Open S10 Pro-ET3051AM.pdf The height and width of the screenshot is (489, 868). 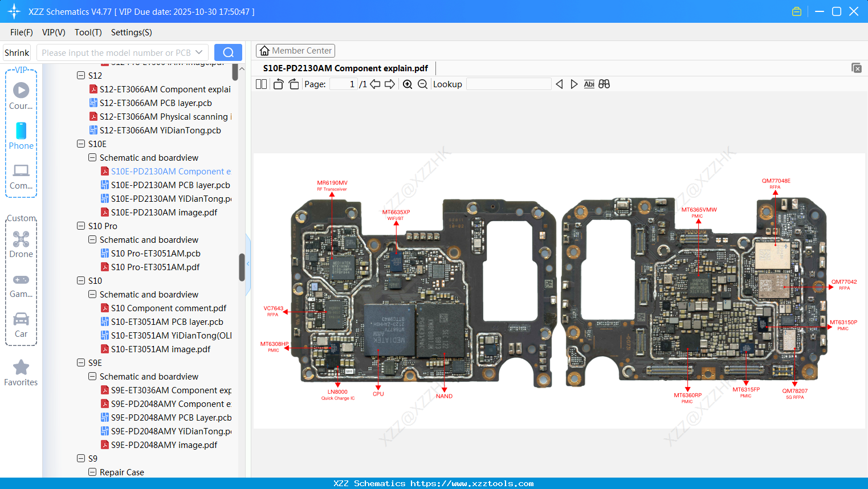click(155, 267)
